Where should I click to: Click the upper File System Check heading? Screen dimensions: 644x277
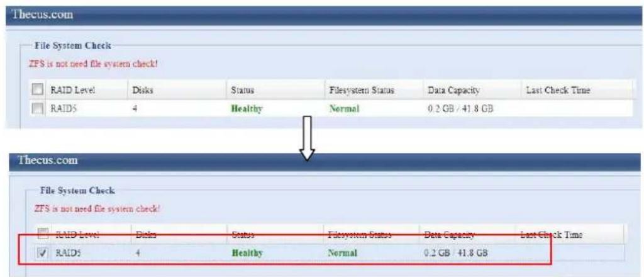(x=74, y=45)
